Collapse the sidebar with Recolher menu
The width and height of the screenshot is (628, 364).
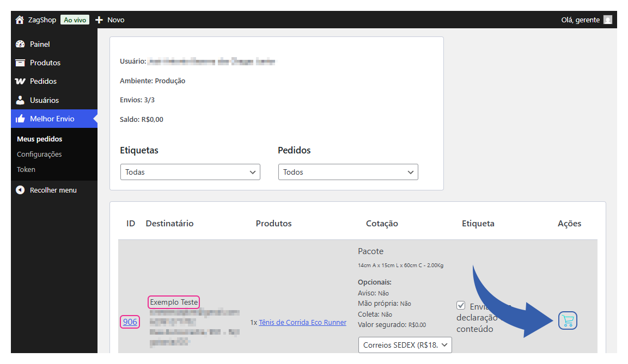tap(54, 190)
